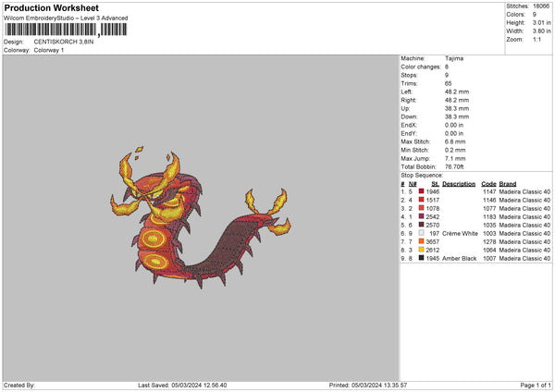Click the Total Bobbin value '76.70ft'
Viewport: 555px width, 392px height.
click(x=454, y=166)
